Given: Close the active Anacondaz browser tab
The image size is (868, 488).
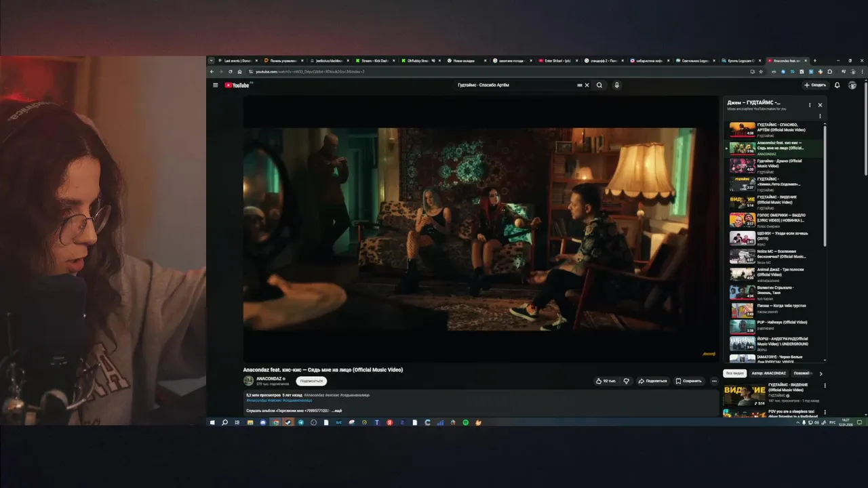Looking at the screenshot, I should click(806, 60).
